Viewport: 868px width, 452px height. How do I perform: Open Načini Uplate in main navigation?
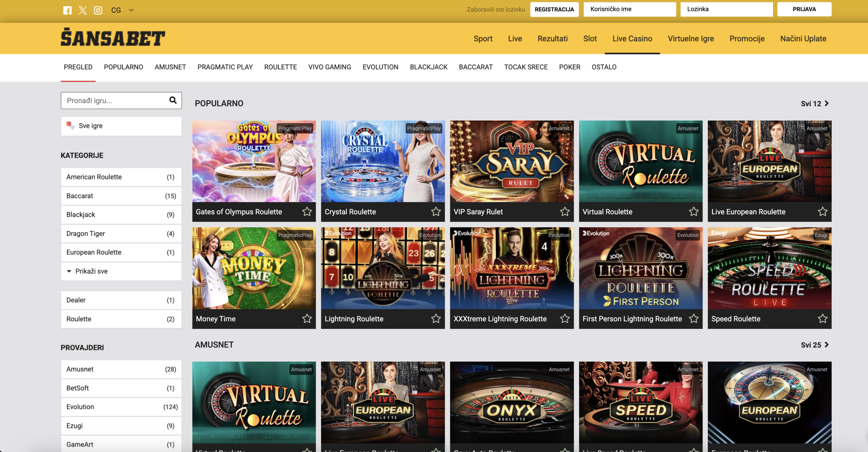click(x=803, y=39)
